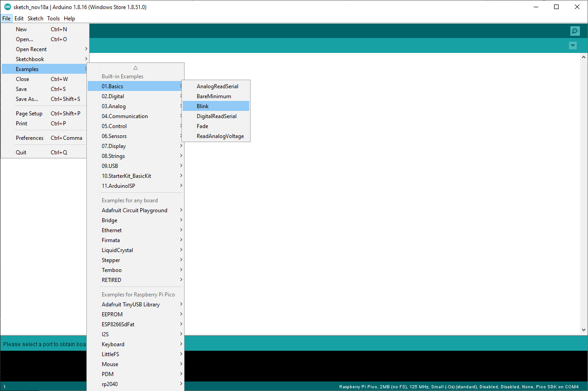Expand LiquidCrystal examples
Screen dimensions: 588x391
[x=135, y=250]
